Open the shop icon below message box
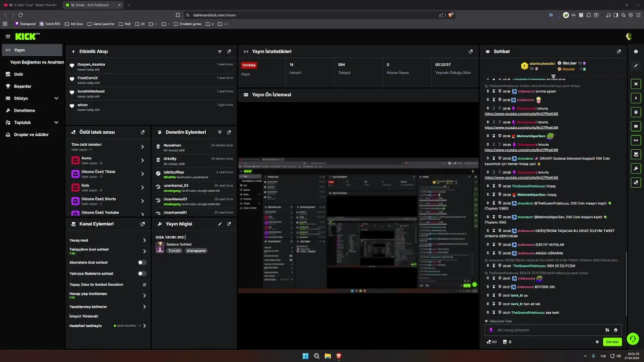This screenshot has height=362, width=644. [x=505, y=342]
